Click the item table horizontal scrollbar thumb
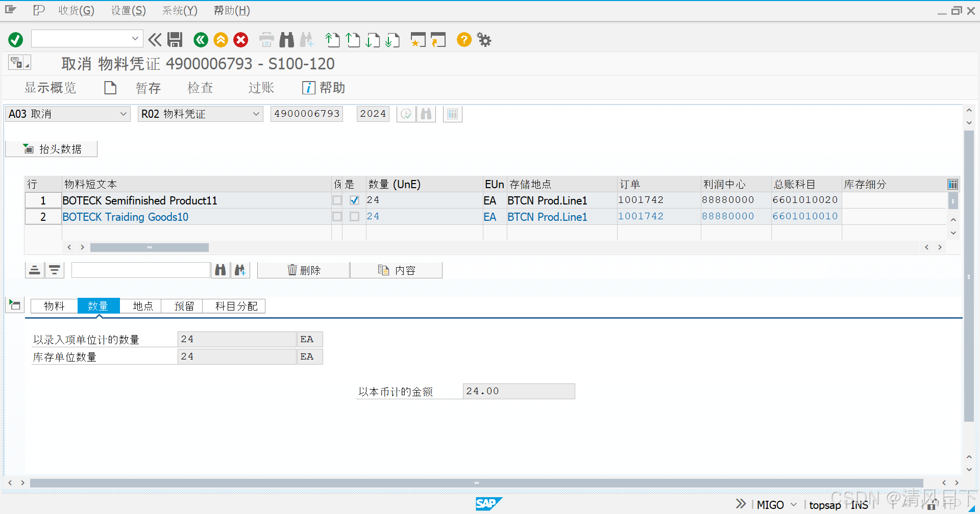Viewport: 980px width, 514px height. point(150,247)
